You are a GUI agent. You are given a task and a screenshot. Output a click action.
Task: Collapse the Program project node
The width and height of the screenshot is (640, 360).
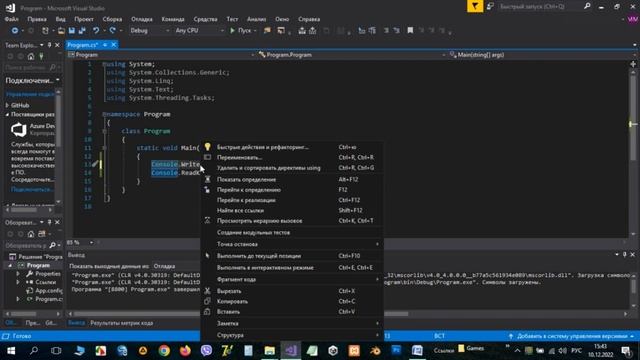point(10,265)
